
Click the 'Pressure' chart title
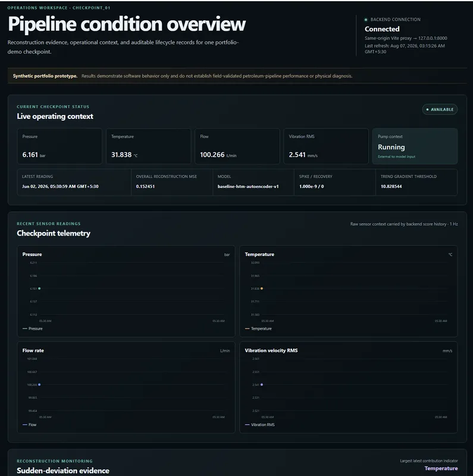click(x=32, y=255)
